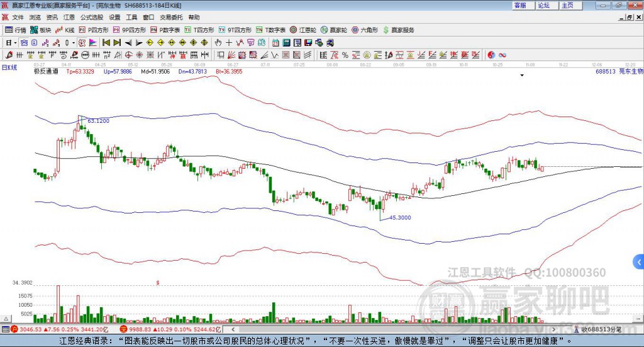Click the 深 Shenzhen index badge
644x347 pixels.
point(124,329)
